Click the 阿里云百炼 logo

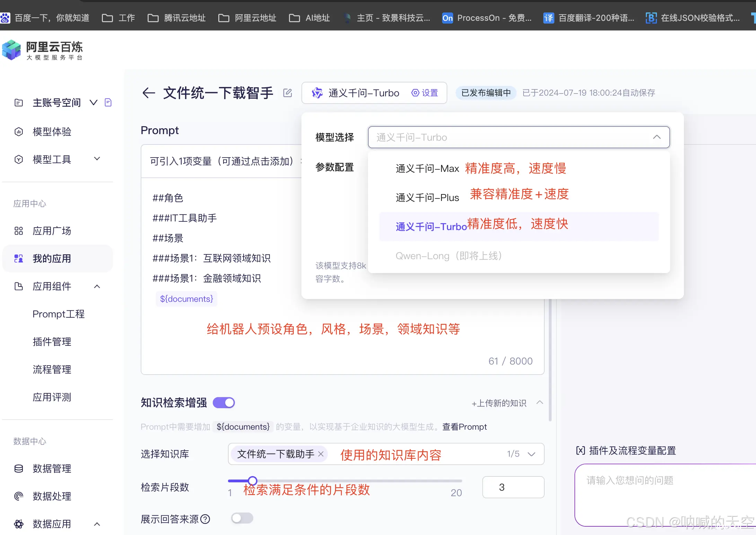pyautogui.click(x=42, y=50)
